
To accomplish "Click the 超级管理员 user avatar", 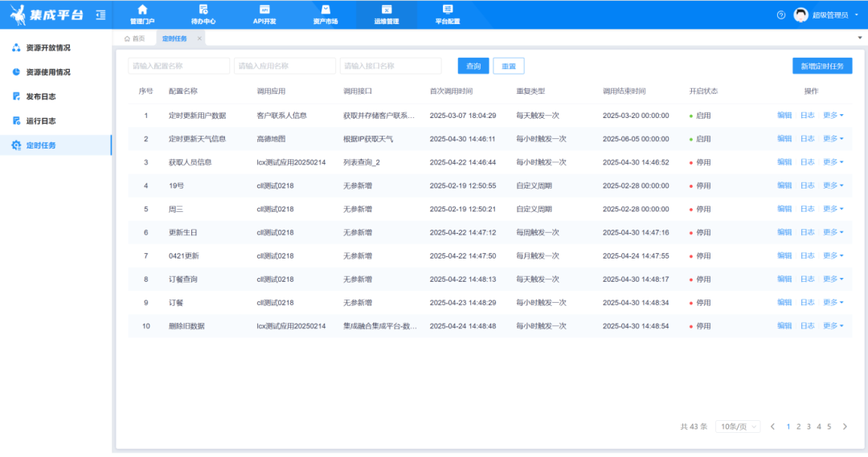I will point(800,15).
